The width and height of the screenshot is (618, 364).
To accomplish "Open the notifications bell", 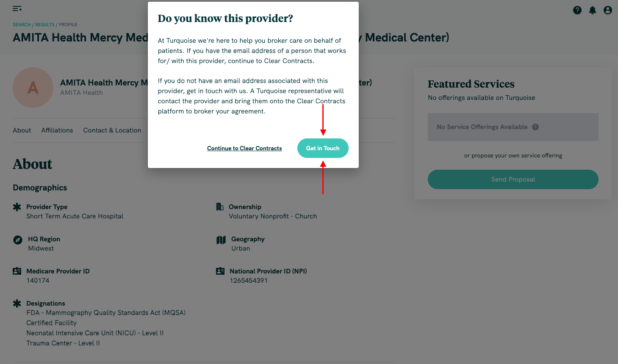I will (x=593, y=10).
